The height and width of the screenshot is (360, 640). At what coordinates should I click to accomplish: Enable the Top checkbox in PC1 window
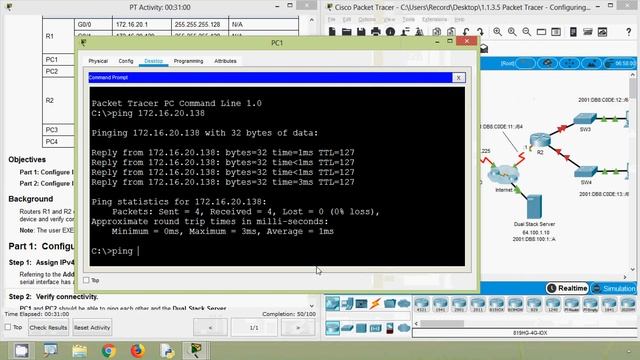(86, 280)
